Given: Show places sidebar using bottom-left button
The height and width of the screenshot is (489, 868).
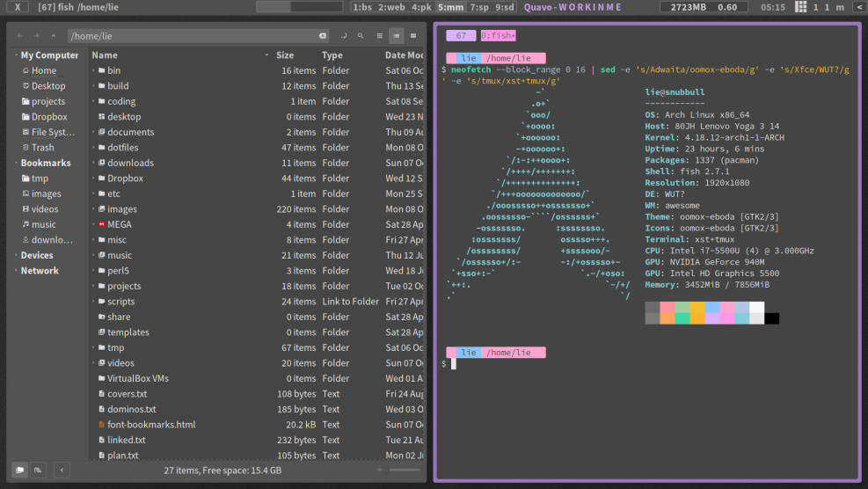Looking at the screenshot, I should (x=19, y=471).
